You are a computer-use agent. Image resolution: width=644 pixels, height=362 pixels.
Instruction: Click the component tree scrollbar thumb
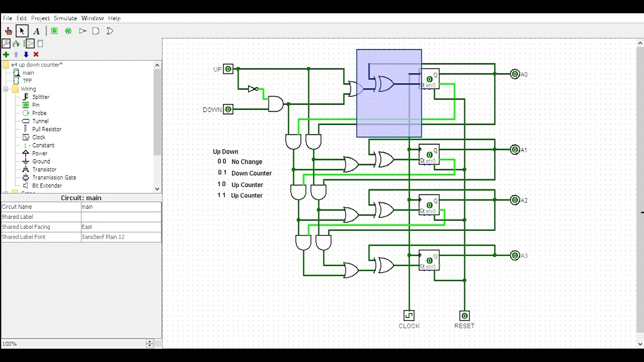pyautogui.click(x=157, y=112)
